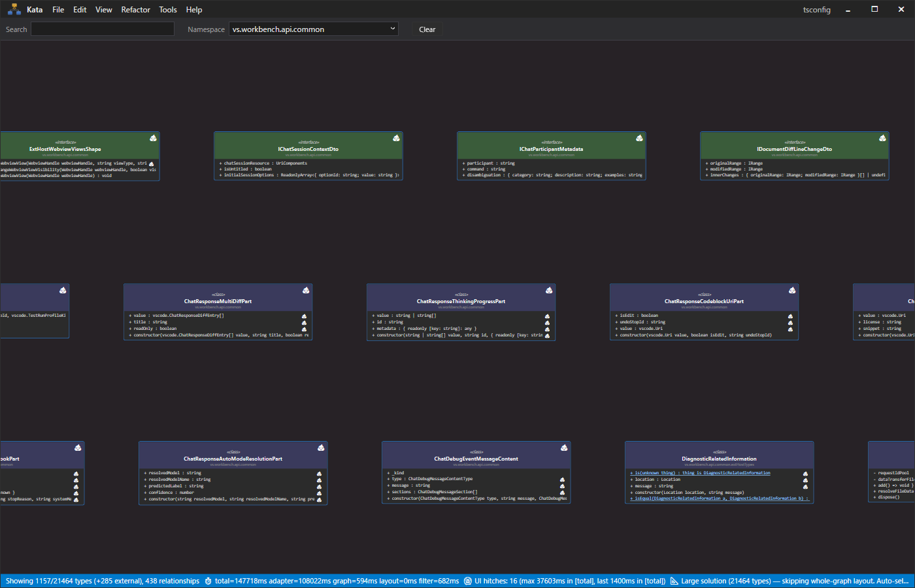This screenshot has width=915, height=588.
Task: Click the timing icon before 'total=147718ms' in status bar
Action: [208, 581]
